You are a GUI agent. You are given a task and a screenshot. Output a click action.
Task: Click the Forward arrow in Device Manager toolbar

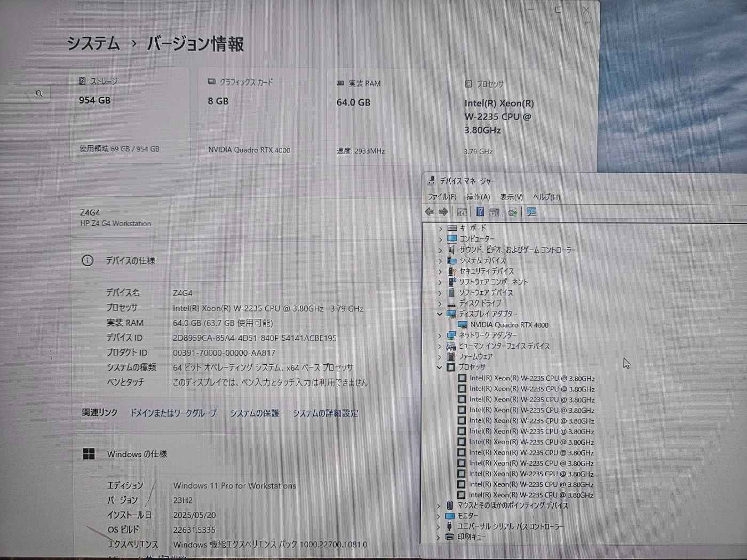click(443, 212)
